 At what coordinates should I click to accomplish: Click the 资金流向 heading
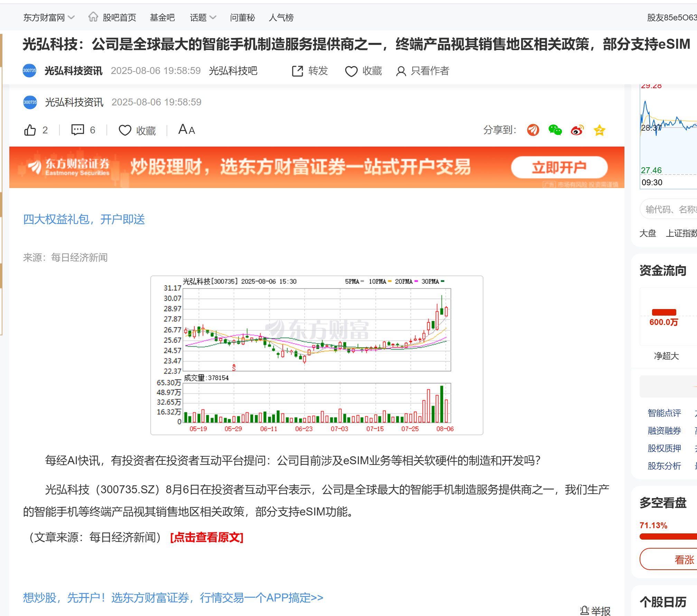pyautogui.click(x=663, y=271)
